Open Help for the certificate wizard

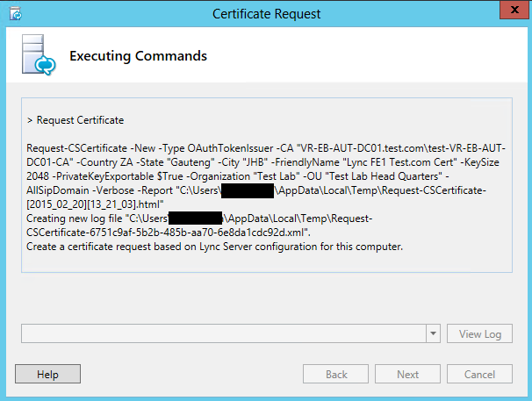[x=47, y=374]
